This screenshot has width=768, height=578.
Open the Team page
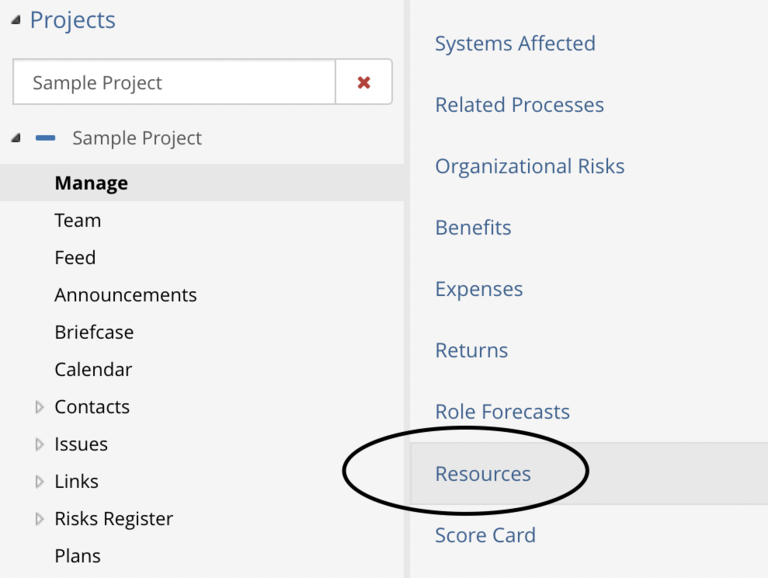[77, 220]
